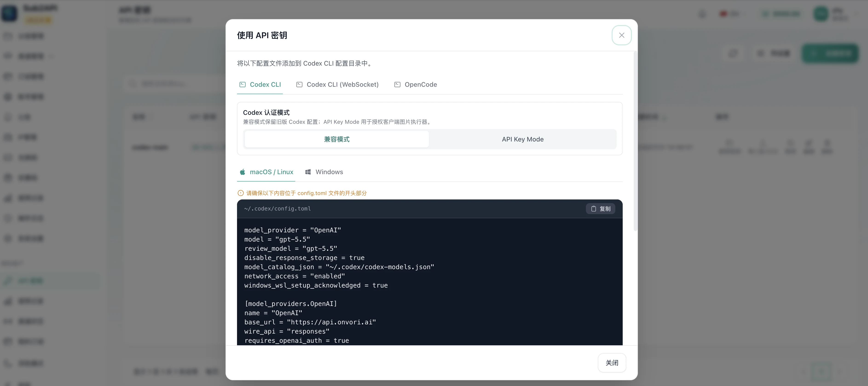Click the 使用 API 密钥 dialog title
The image size is (868, 386).
click(x=262, y=35)
